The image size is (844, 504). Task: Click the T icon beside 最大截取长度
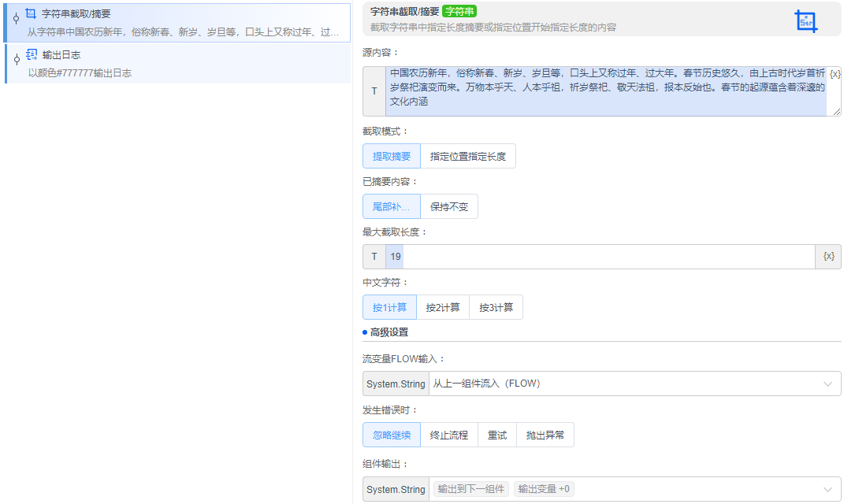(374, 257)
